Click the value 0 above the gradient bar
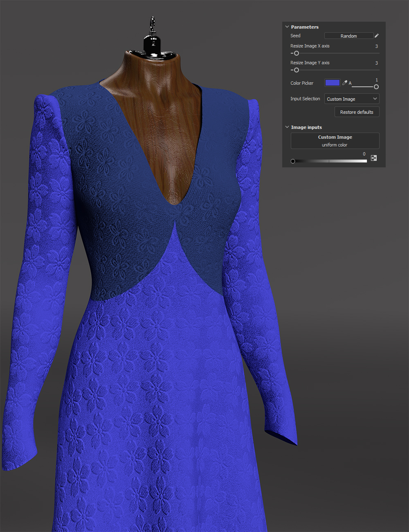Image resolution: width=409 pixels, height=532 pixels. point(364,153)
